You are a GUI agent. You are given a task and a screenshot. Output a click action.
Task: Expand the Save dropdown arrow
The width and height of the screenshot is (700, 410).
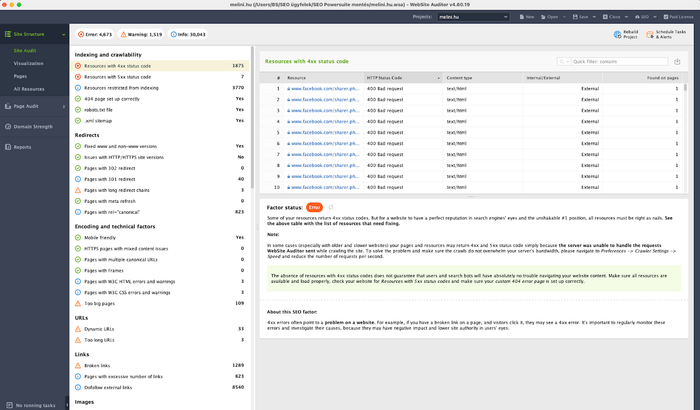(594, 17)
